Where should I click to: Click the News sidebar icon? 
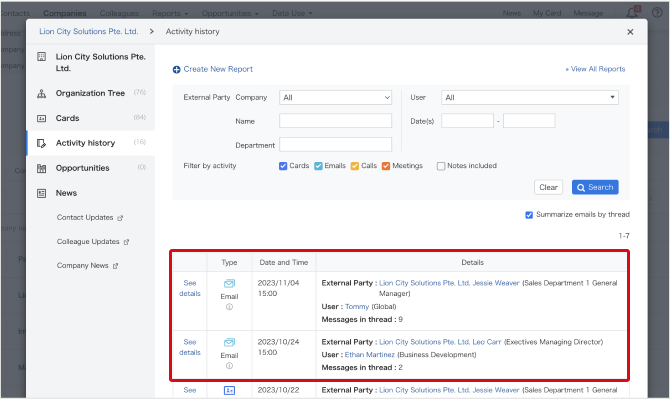[x=41, y=193]
